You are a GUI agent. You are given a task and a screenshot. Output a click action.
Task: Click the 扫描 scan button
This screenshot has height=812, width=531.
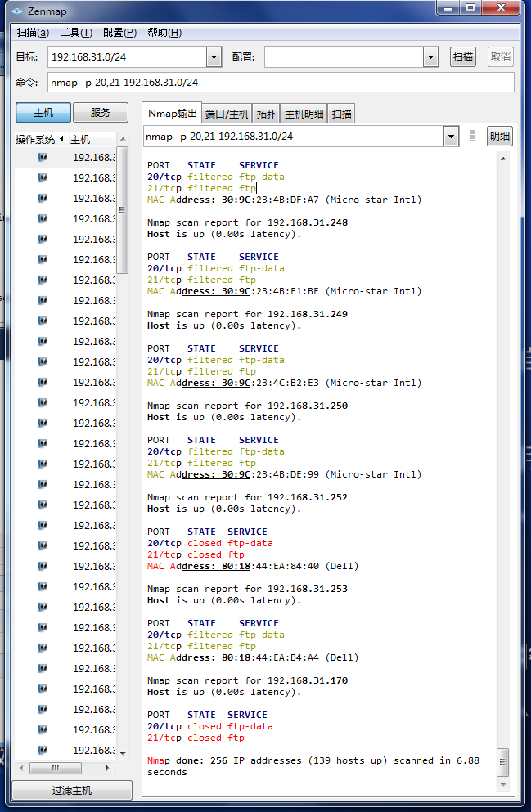[462, 57]
